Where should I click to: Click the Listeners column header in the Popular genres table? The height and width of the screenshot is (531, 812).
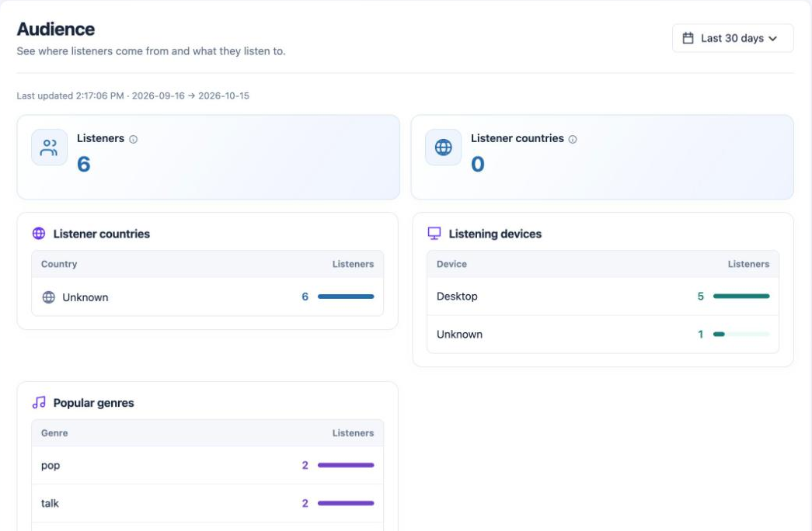[x=353, y=433]
